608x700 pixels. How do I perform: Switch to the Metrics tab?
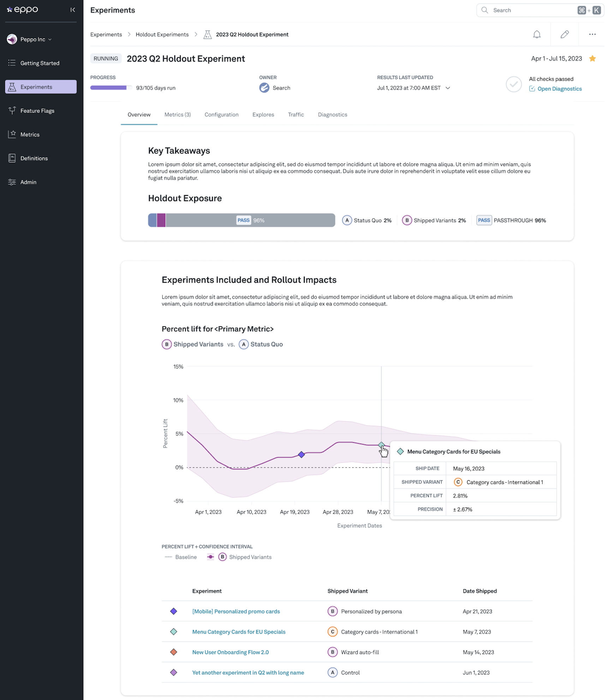(x=177, y=114)
